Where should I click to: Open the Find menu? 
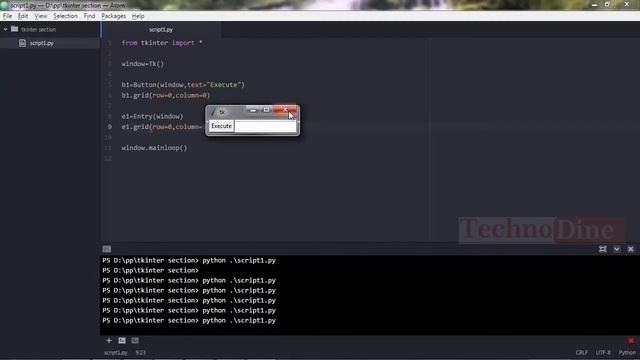pyautogui.click(x=89, y=16)
